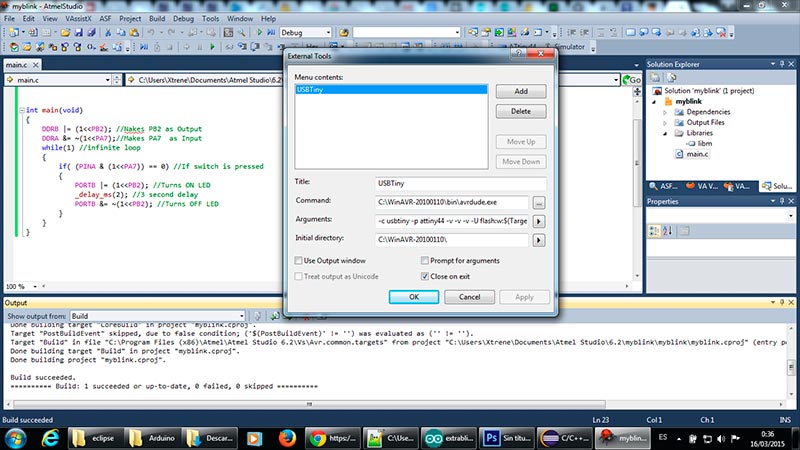This screenshot has height=450, width=800.
Task: Click Output panel horizontal scrollbar
Action: point(309,404)
